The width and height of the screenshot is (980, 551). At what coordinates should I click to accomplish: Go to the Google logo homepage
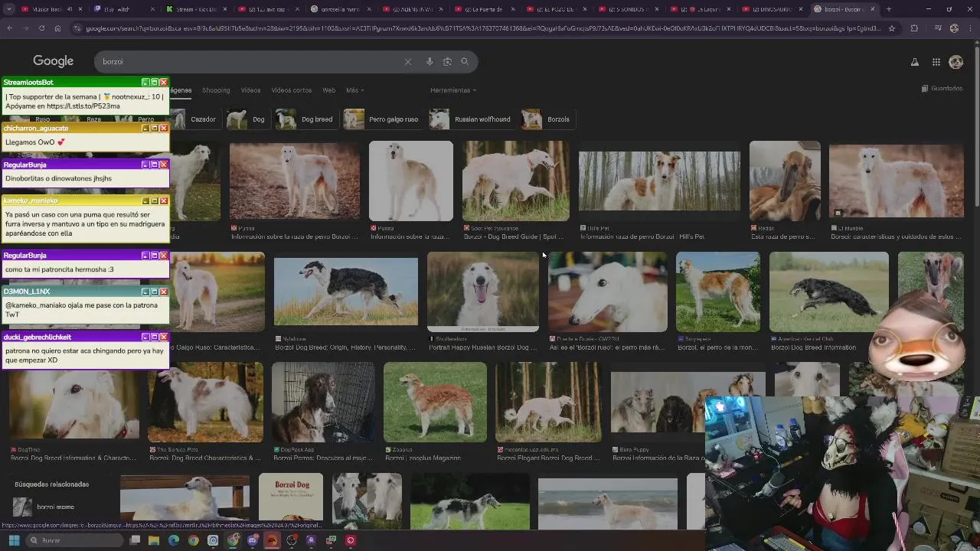(54, 61)
